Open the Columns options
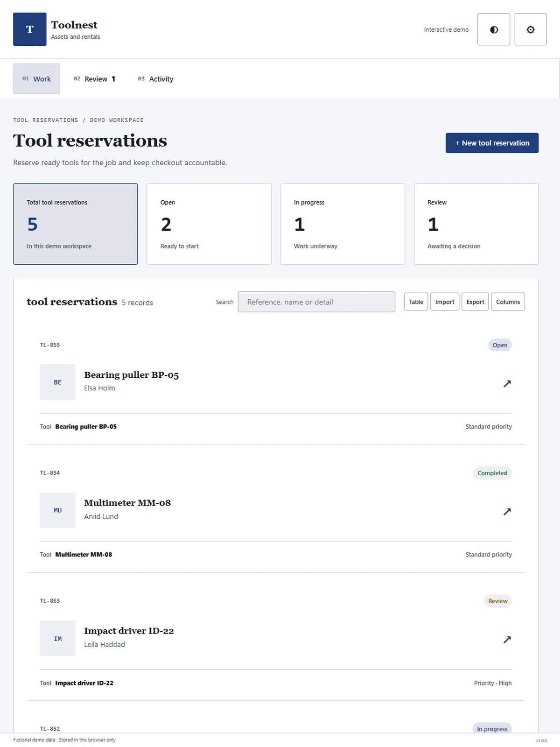The height and width of the screenshot is (747, 560). pyautogui.click(x=508, y=302)
